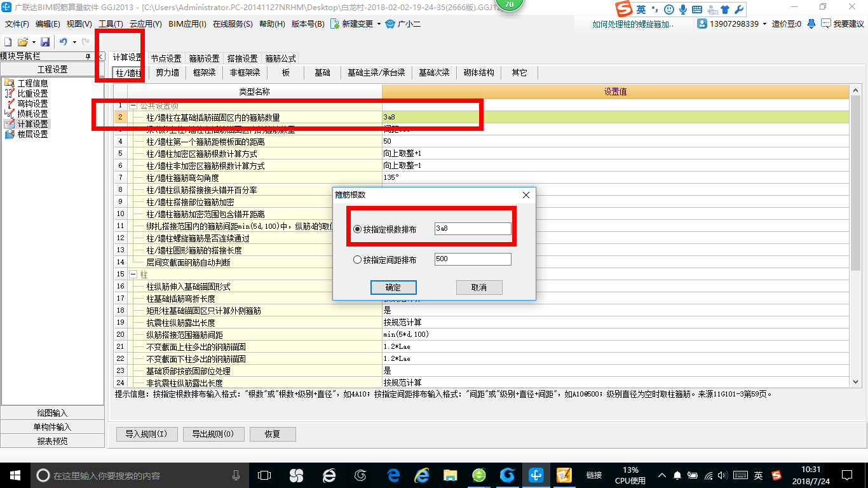
Task: Click the 导出规则(O) button
Action: point(213,434)
